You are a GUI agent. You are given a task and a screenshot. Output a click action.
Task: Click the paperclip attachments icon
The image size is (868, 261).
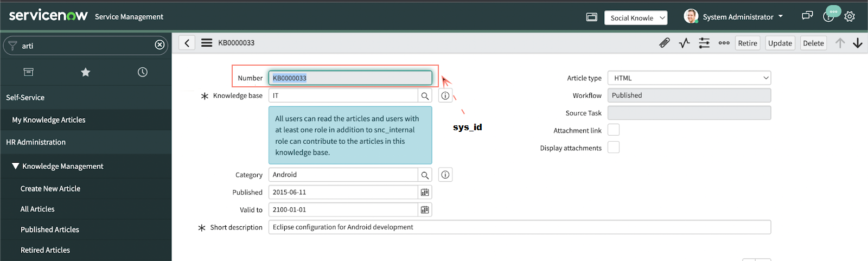click(x=664, y=43)
